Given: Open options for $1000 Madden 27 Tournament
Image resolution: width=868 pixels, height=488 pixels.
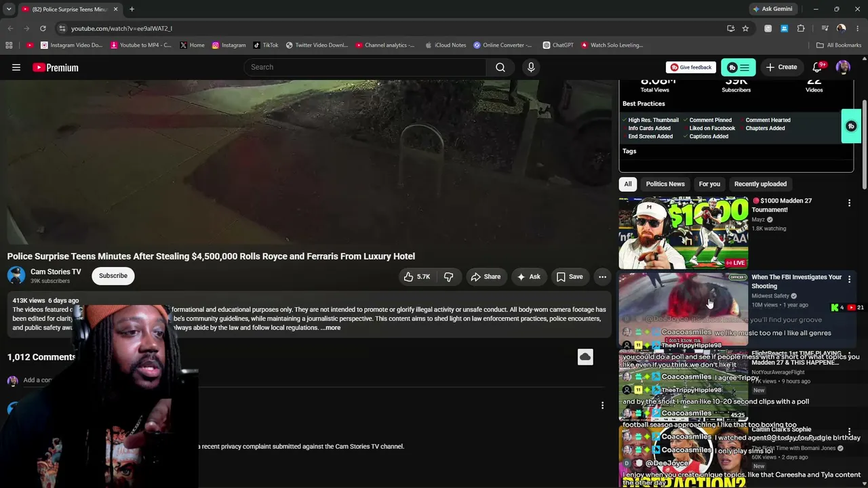Looking at the screenshot, I should tap(849, 203).
